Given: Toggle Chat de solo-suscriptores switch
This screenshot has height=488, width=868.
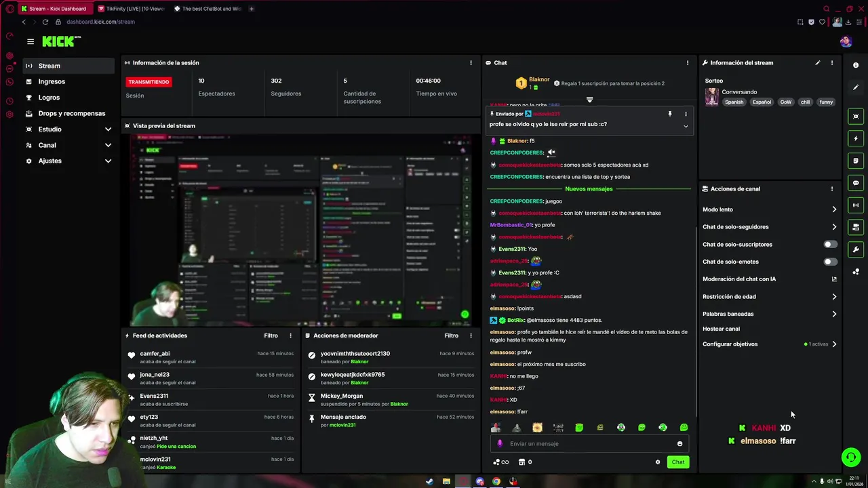Looking at the screenshot, I should (830, 244).
